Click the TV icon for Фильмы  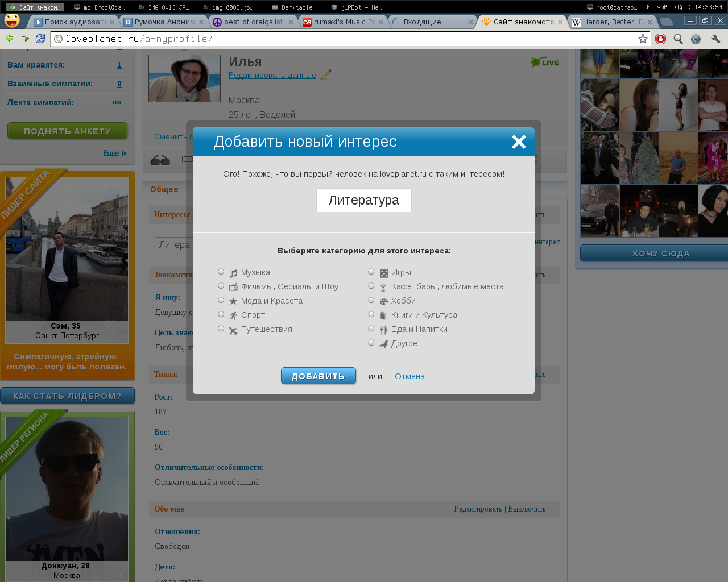tap(233, 287)
